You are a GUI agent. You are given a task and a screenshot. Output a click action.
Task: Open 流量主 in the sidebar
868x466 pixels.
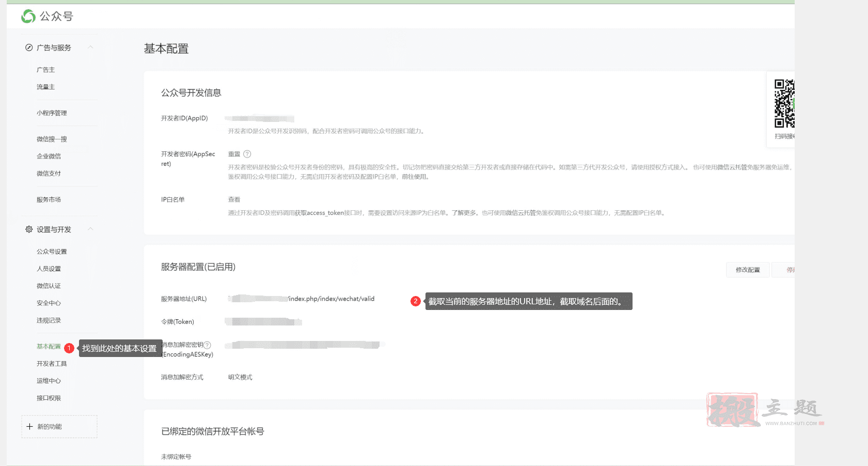point(45,87)
